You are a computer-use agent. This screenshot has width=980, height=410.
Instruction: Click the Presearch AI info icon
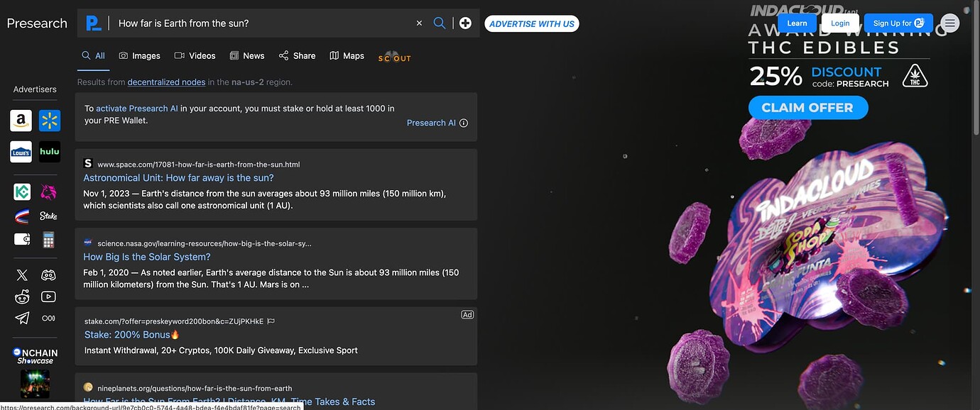(x=464, y=123)
